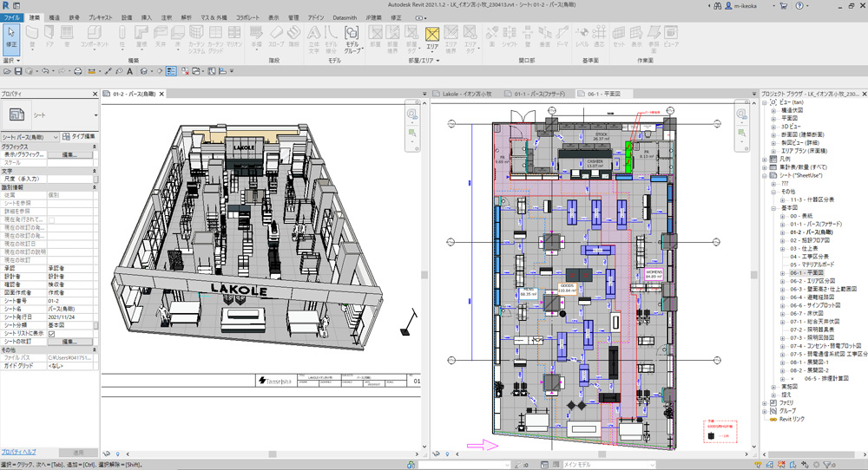The height and width of the screenshot is (470, 868).
Task: Click the help question mark icon in title bar
Action: 799,5
